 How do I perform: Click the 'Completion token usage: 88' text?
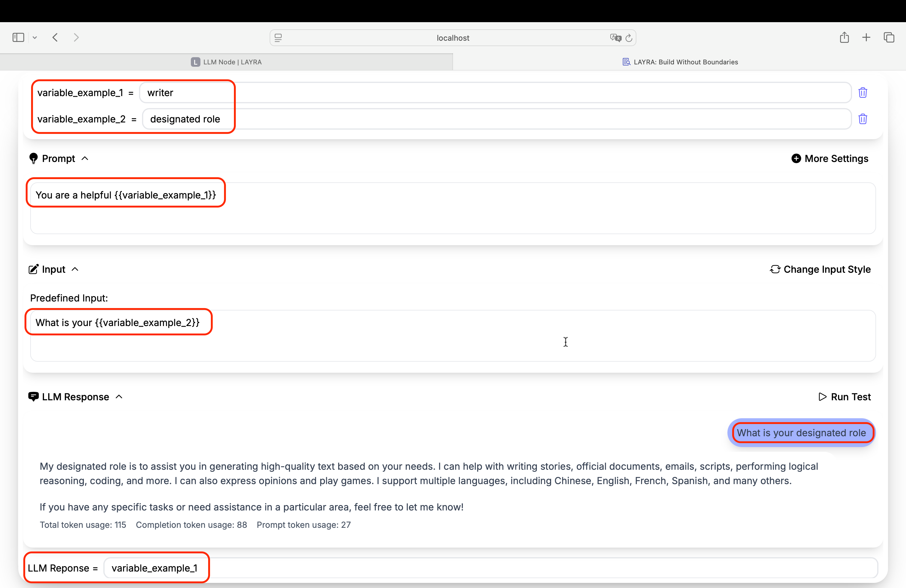pyautogui.click(x=191, y=525)
